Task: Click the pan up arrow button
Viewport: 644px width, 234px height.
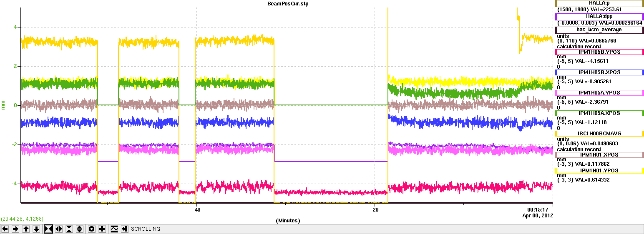Action: (x=26, y=229)
